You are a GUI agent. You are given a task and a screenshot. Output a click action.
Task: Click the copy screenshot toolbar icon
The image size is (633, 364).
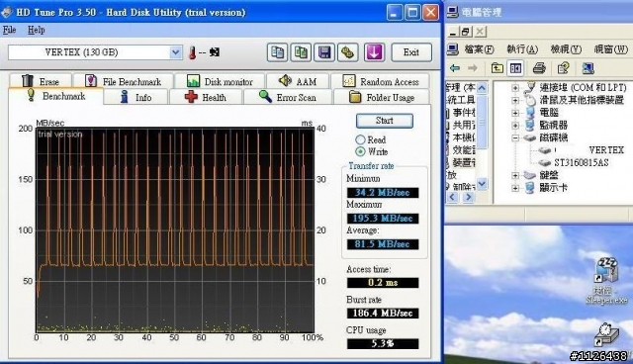[x=301, y=52]
